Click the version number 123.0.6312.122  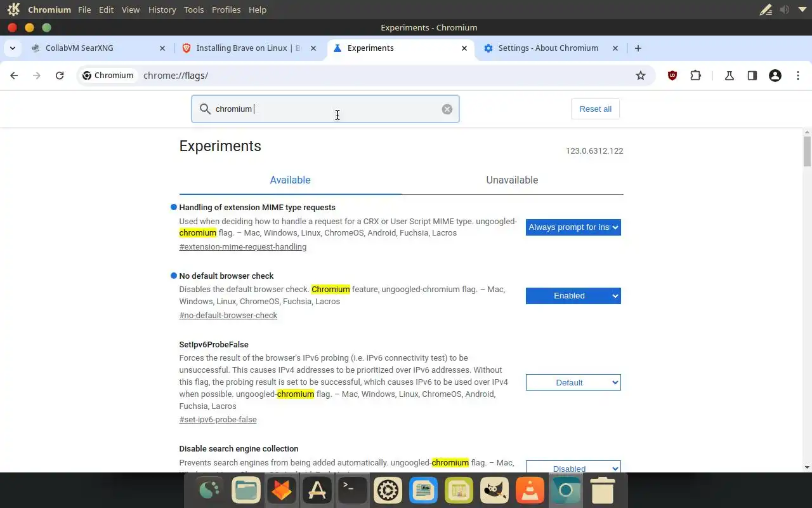coord(594,151)
